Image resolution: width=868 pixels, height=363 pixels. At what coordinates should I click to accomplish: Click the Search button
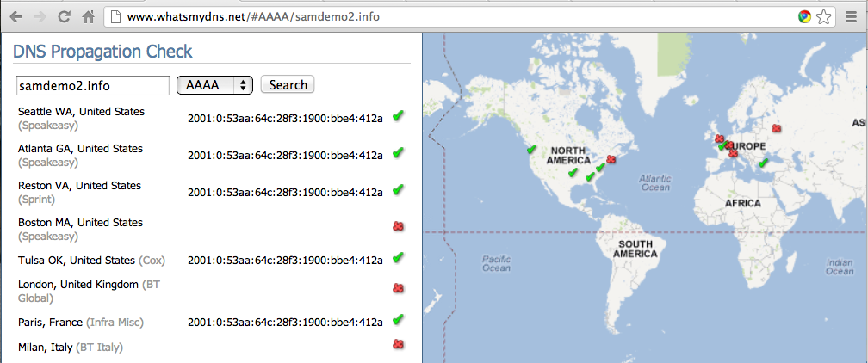(x=288, y=84)
